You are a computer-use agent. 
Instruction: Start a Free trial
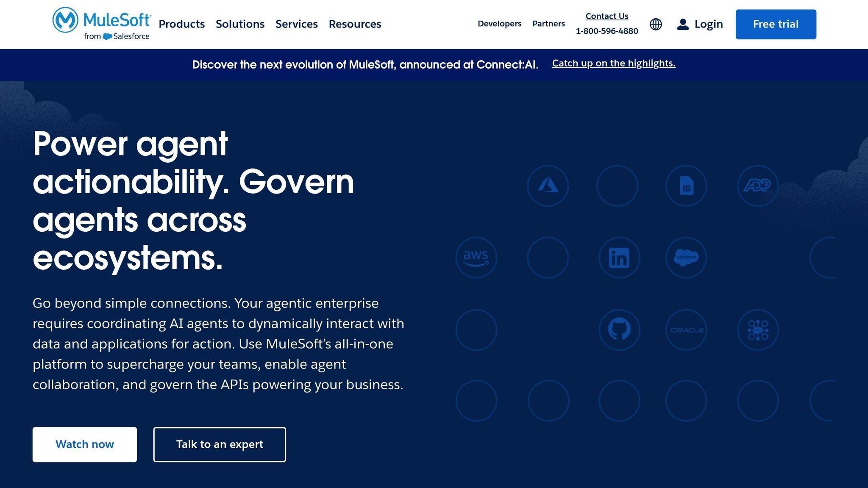(776, 24)
